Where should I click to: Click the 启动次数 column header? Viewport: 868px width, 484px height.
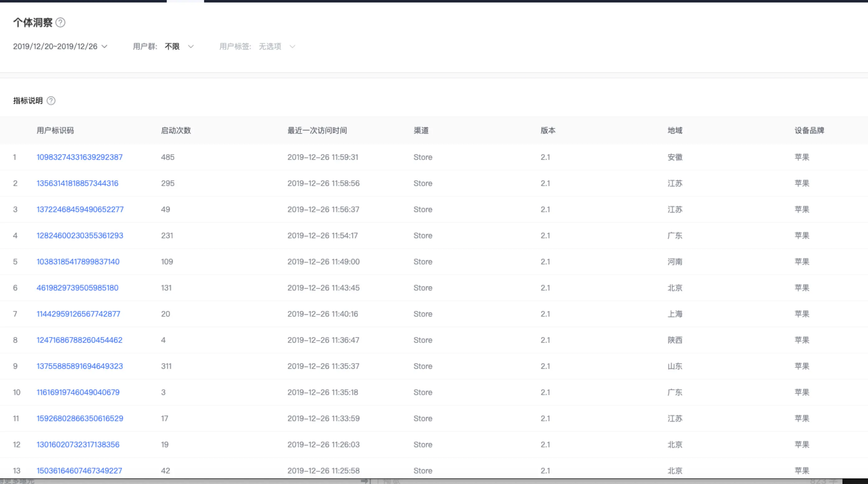tap(176, 131)
